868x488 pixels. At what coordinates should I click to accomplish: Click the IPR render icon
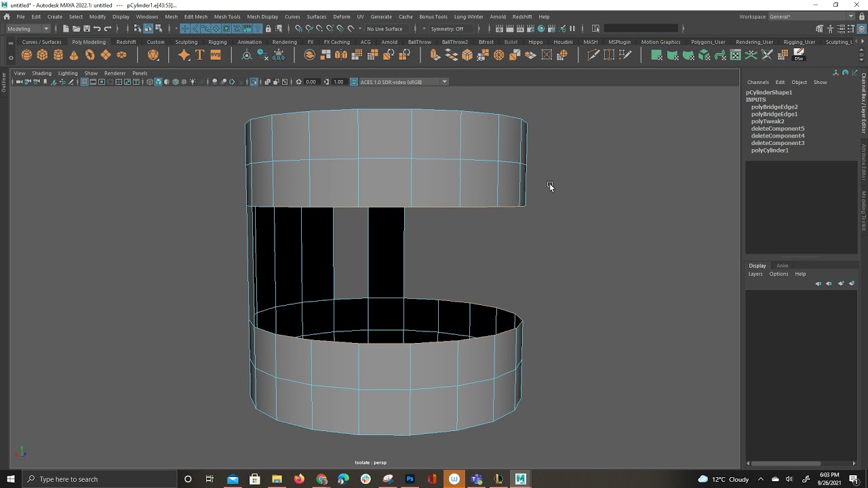(520, 28)
